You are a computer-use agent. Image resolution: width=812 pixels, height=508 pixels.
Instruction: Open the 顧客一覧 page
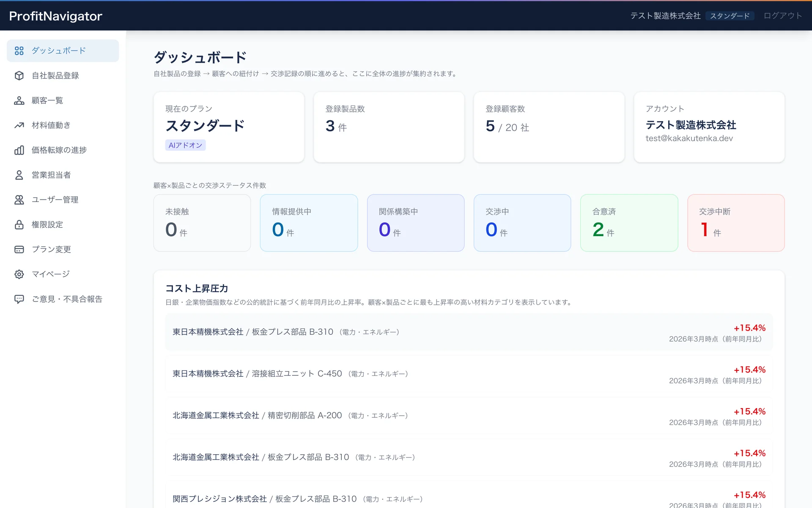(63, 101)
